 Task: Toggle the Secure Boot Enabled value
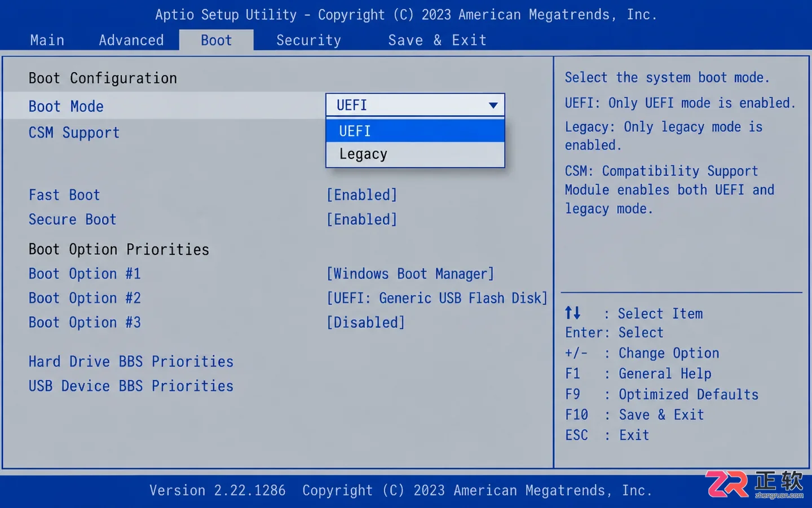(362, 219)
